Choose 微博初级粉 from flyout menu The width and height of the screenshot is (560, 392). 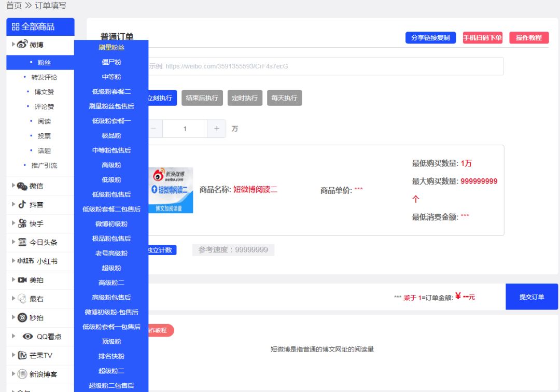[111, 224]
